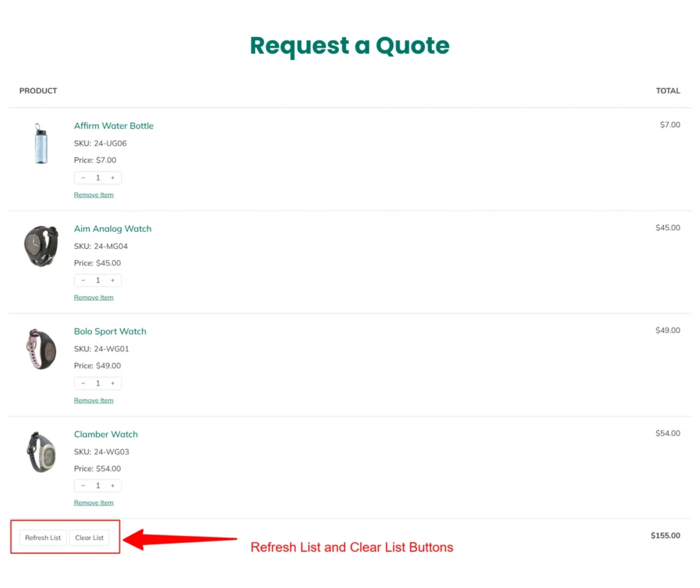The height and width of the screenshot is (588, 700).
Task: Decrease quantity of Clamber Watch
Action: pyautogui.click(x=83, y=485)
